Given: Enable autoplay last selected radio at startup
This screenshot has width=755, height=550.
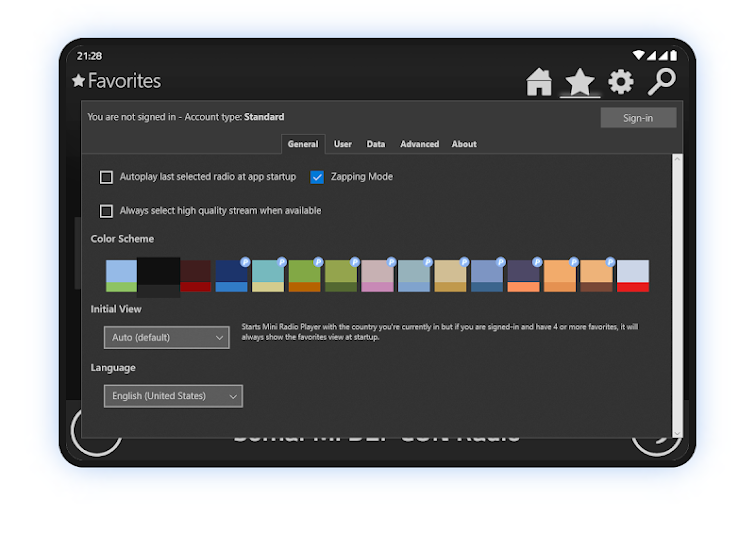Looking at the screenshot, I should coord(106,177).
